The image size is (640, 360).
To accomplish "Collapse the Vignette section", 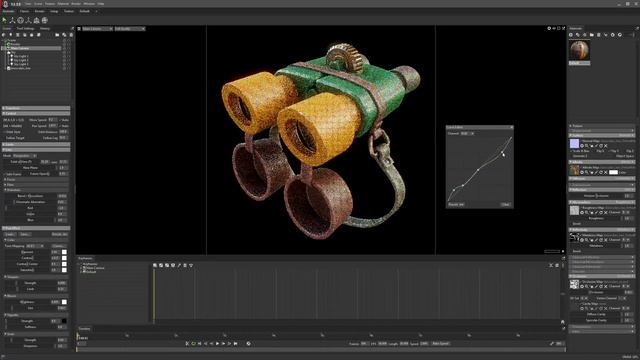I will (36, 315).
